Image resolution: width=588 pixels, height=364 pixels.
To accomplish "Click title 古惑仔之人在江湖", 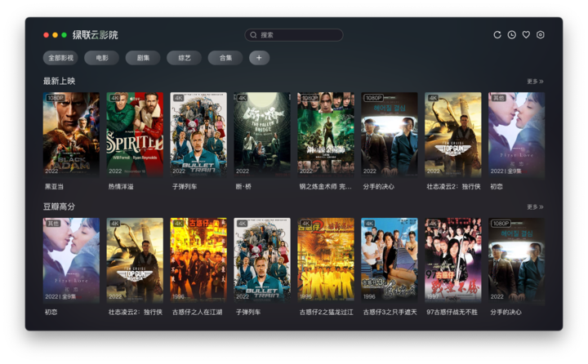I will point(198,313).
